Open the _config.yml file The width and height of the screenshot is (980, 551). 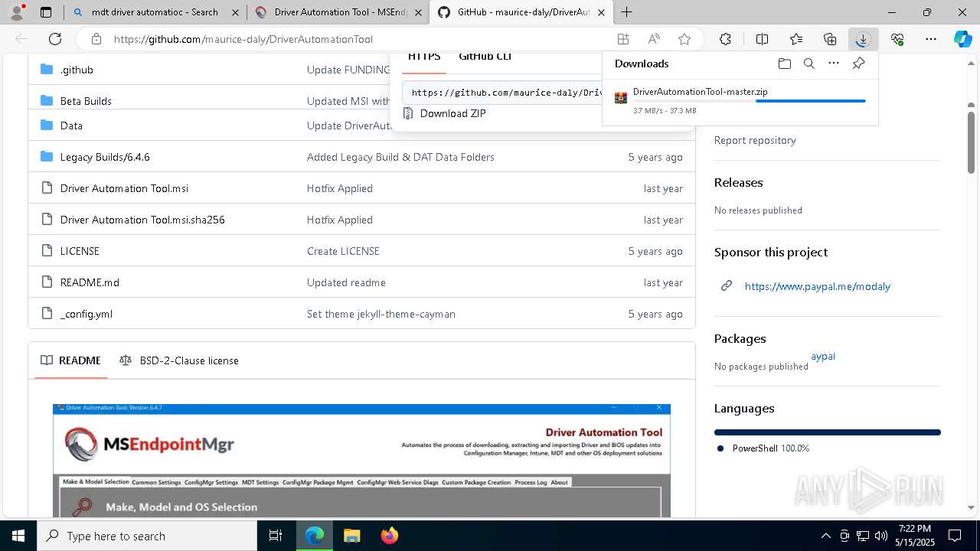87,314
